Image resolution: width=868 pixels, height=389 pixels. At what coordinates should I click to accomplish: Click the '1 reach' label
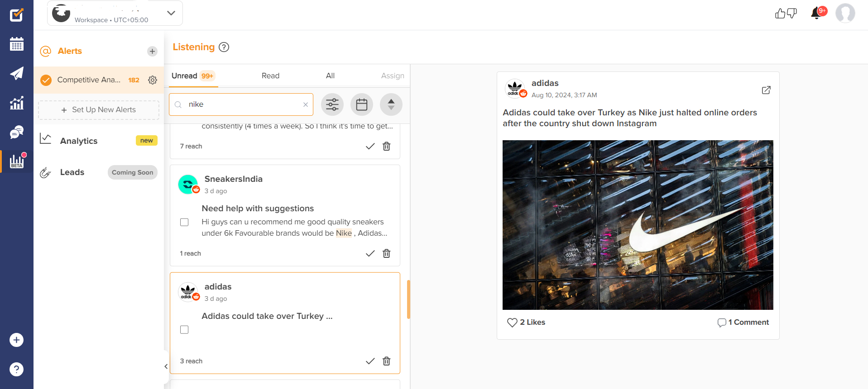tap(190, 253)
